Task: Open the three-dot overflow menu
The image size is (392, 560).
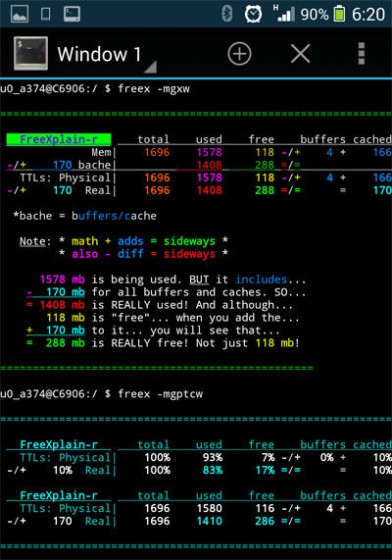Action: (362, 54)
